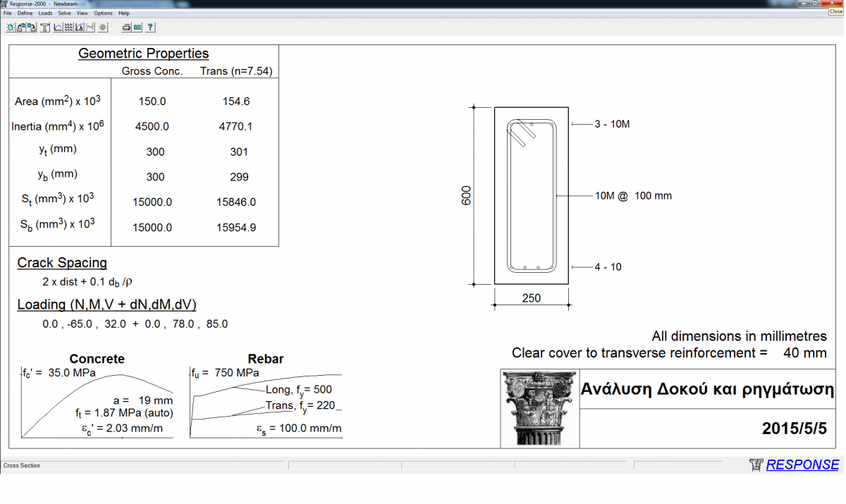The height and width of the screenshot is (504, 846).
Task: Click the 10M @ 100 mm stirrup label
Action: (633, 196)
